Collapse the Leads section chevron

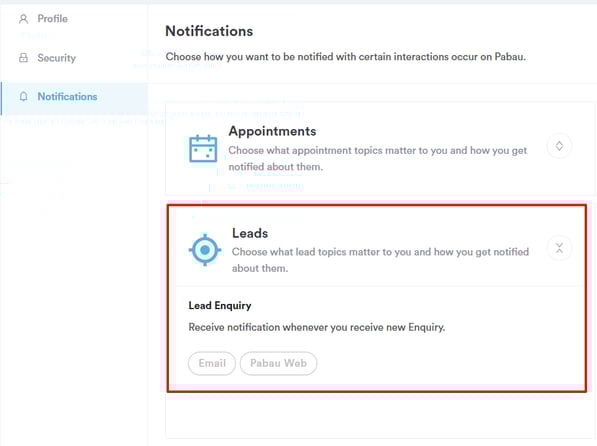coord(559,248)
